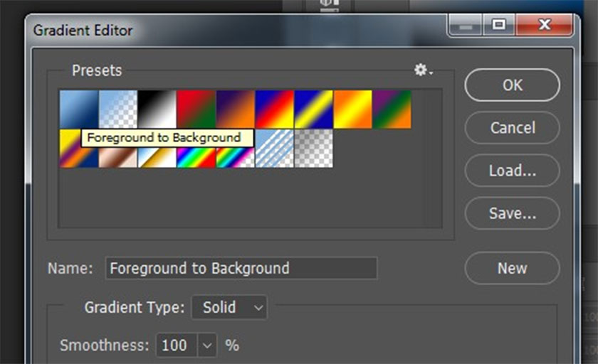The width and height of the screenshot is (598, 364).
Task: Click the Save... button
Action: pyautogui.click(x=512, y=213)
